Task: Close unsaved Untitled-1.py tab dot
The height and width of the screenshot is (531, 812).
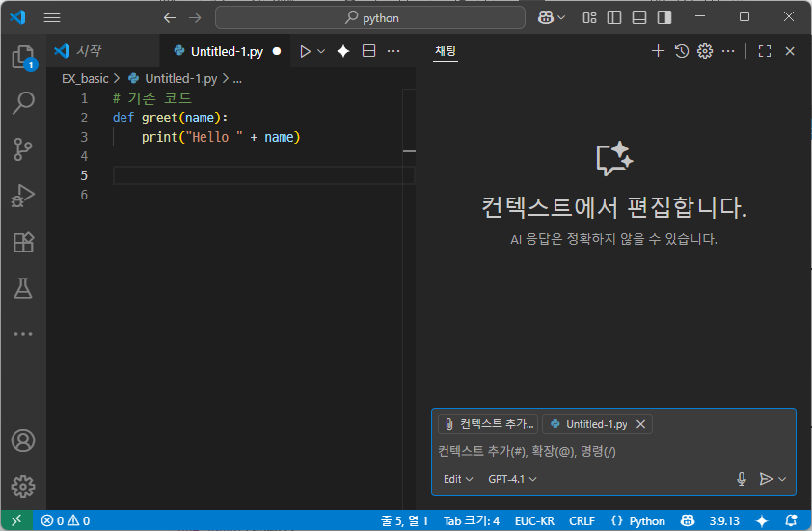Action: pos(277,51)
